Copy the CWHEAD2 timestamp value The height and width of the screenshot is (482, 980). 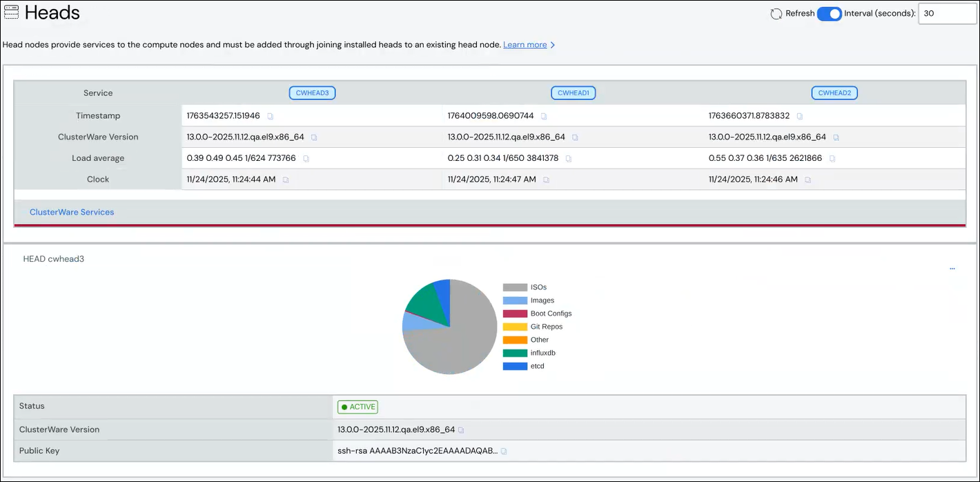799,116
